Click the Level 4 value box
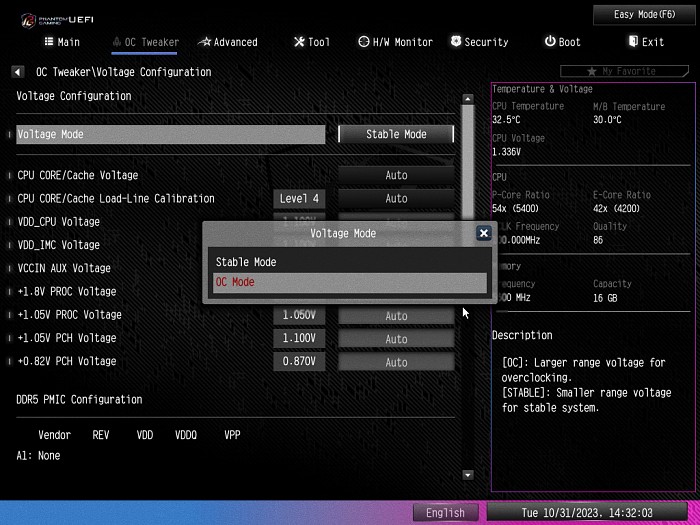Image resolution: width=700 pixels, height=525 pixels. pyautogui.click(x=299, y=199)
